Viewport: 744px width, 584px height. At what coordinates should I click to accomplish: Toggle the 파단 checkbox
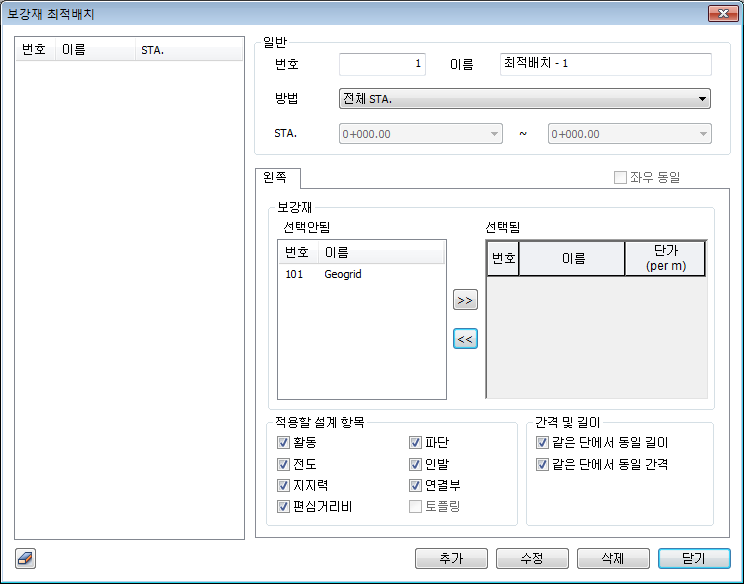pos(415,443)
